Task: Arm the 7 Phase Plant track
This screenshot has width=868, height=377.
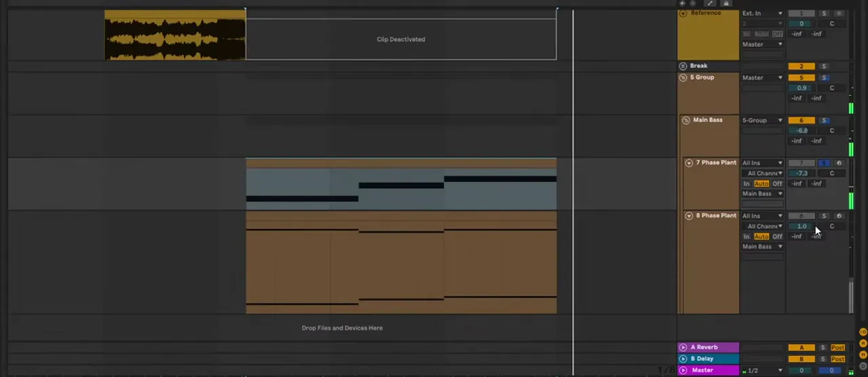Action: [x=839, y=163]
